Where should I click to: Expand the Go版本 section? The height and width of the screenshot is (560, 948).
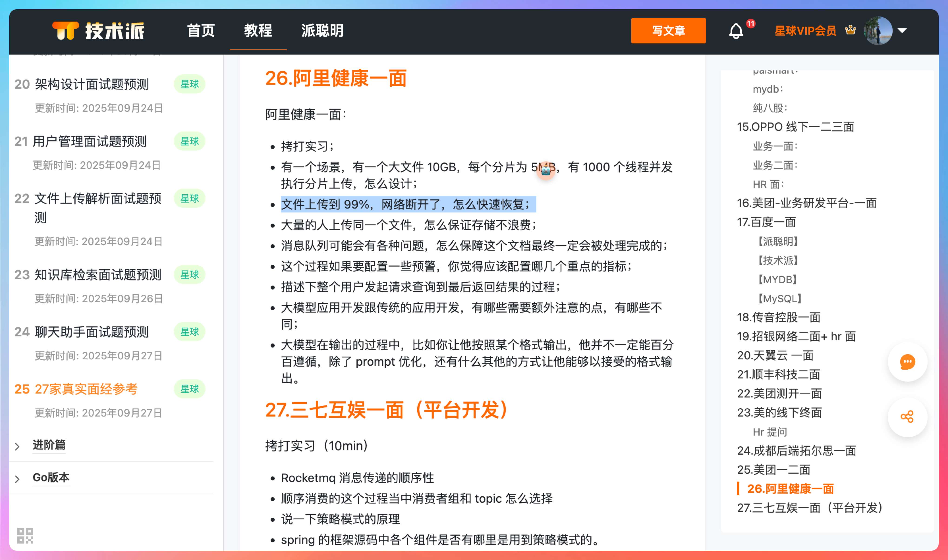click(x=51, y=477)
